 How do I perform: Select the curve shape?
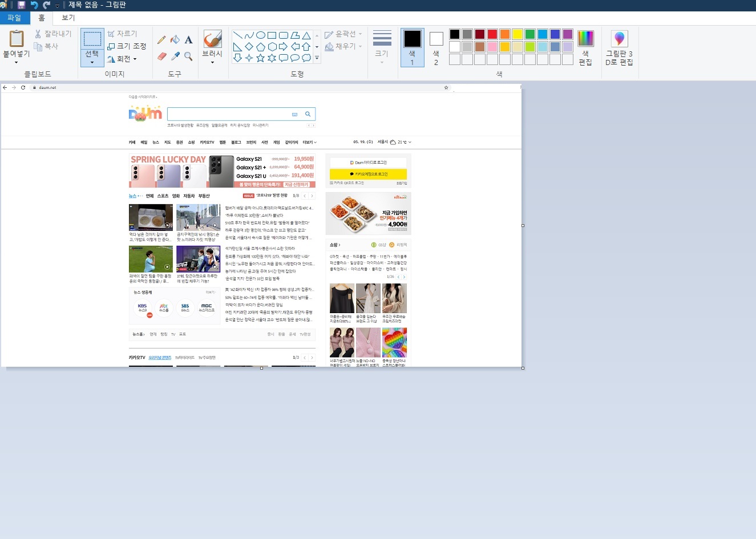(x=249, y=35)
